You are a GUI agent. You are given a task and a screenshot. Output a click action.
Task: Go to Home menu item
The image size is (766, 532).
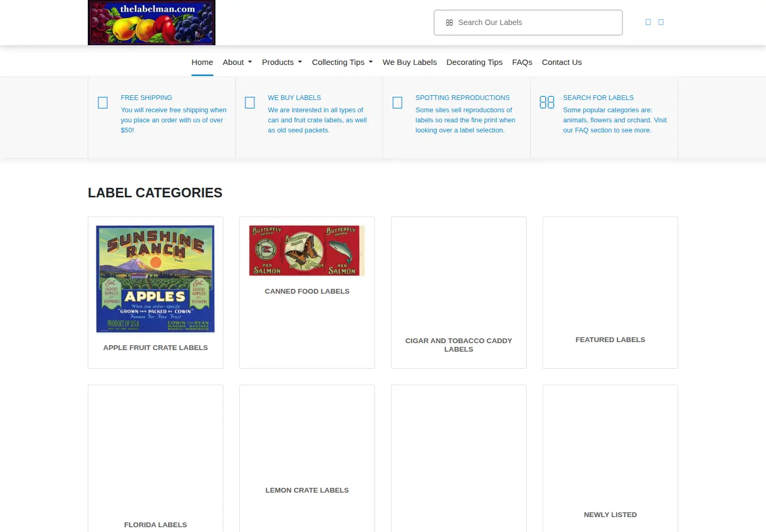coord(202,62)
